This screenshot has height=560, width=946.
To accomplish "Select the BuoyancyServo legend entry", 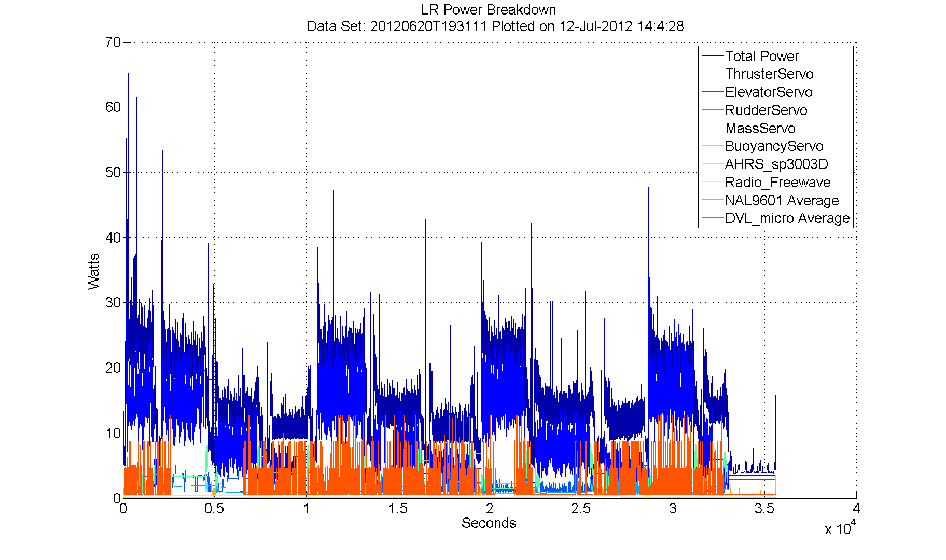I will [x=774, y=146].
